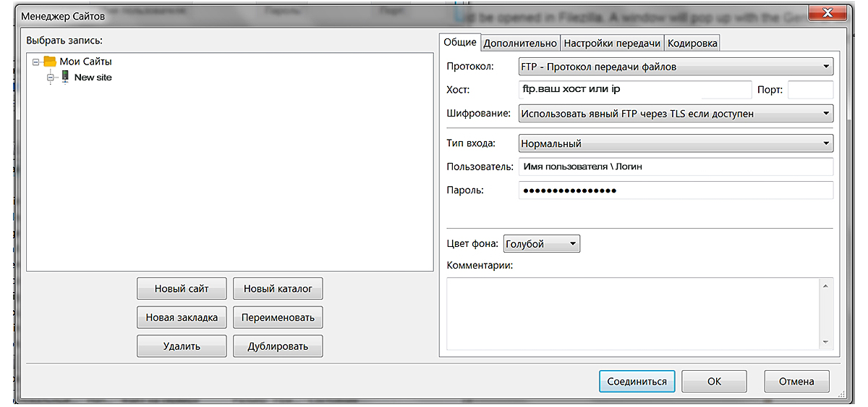Focus the Порт input field

click(809, 90)
